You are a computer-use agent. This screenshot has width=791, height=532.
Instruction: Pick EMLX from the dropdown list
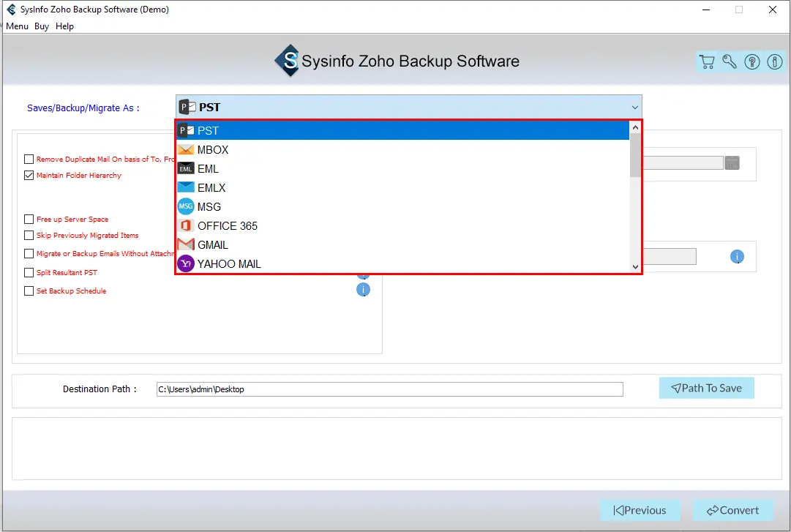coord(402,187)
